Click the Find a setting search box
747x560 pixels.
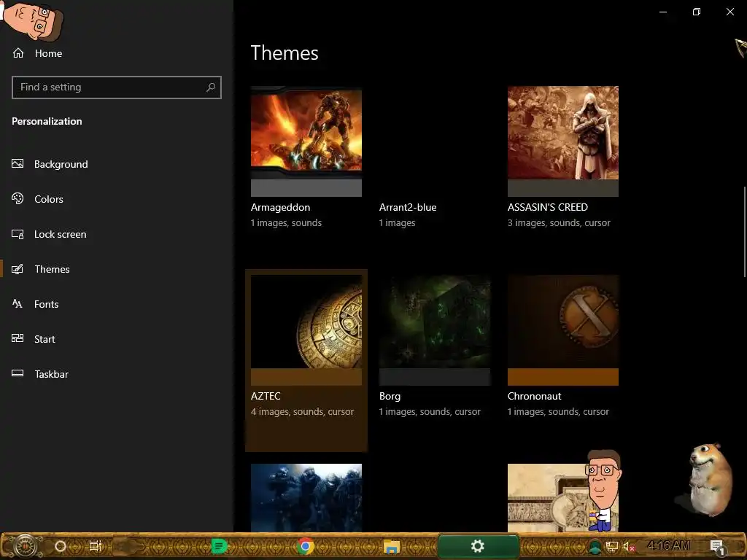tap(116, 87)
